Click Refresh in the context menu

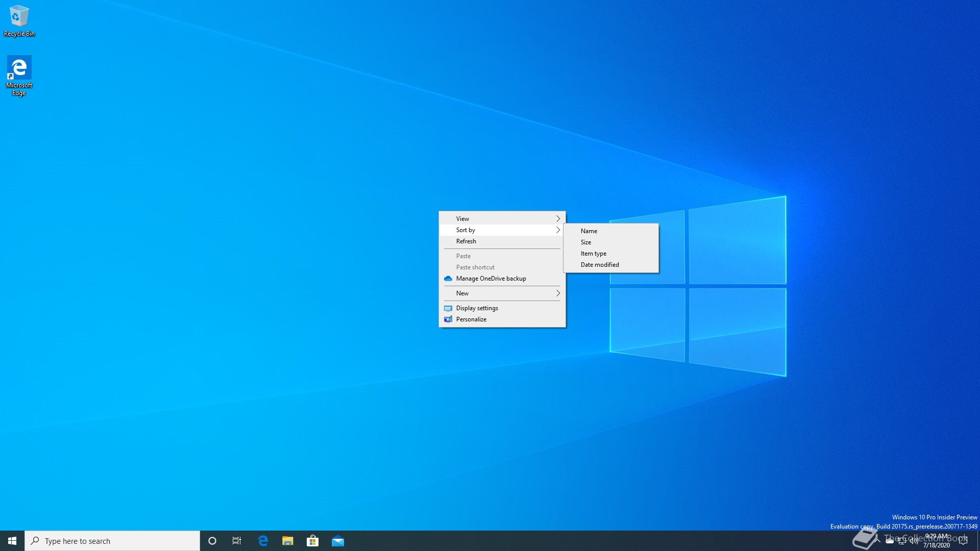(x=466, y=241)
